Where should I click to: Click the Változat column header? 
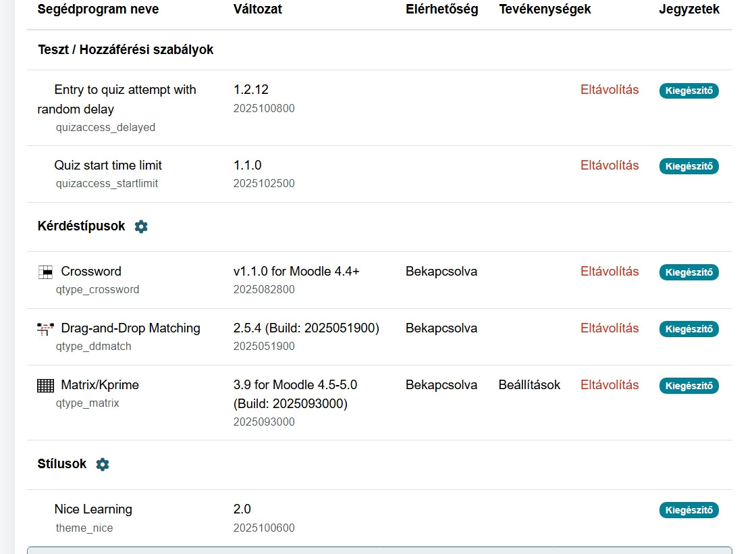pos(258,9)
